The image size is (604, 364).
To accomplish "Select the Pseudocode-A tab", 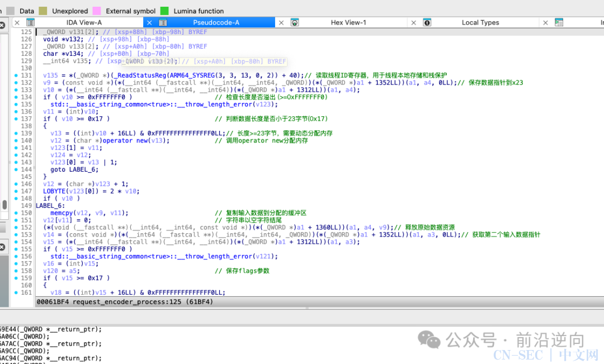I will 216,22.
